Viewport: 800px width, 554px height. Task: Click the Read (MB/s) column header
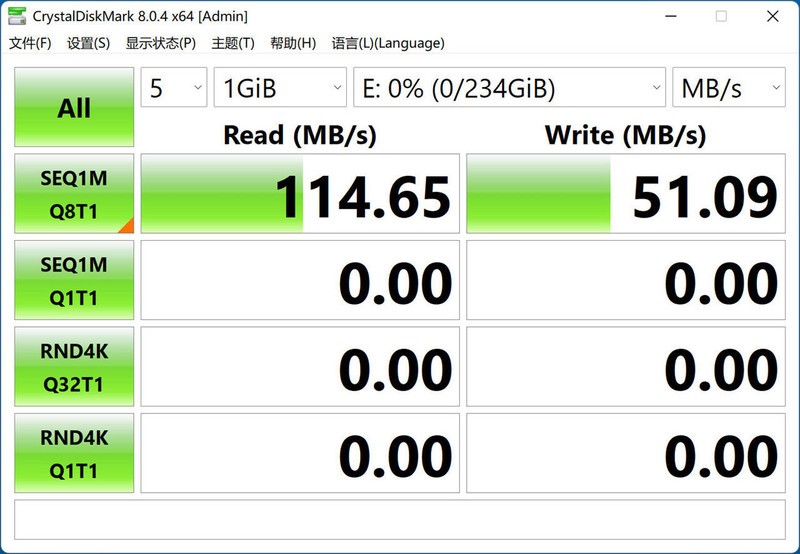tap(300, 135)
